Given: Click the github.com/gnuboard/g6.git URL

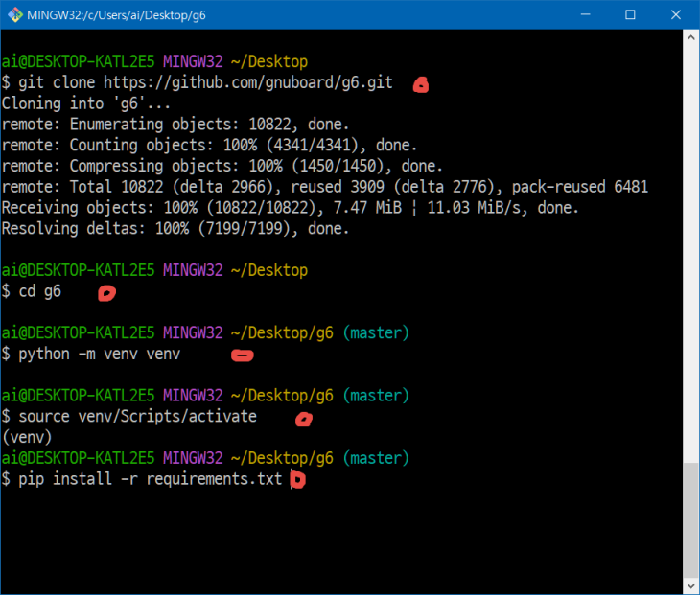Looking at the screenshot, I should pos(248,82).
